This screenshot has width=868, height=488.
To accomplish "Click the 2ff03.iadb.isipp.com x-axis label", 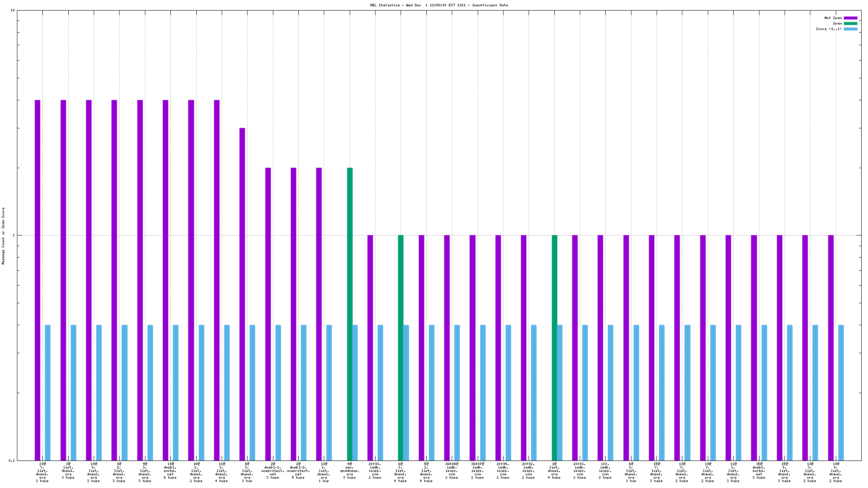I will click(375, 471).
